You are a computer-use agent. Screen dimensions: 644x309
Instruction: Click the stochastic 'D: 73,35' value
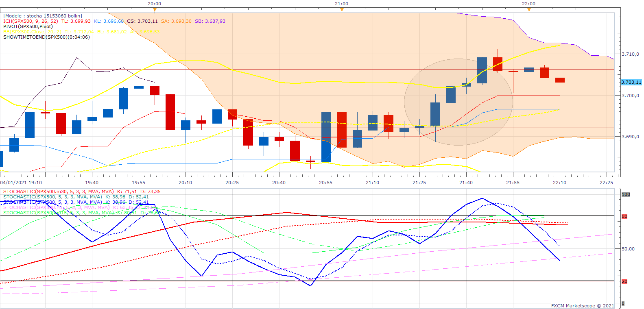click(x=151, y=191)
